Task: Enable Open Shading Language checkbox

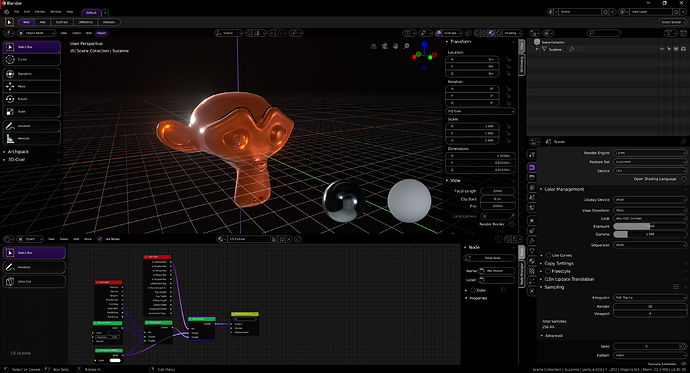Action: (x=683, y=179)
